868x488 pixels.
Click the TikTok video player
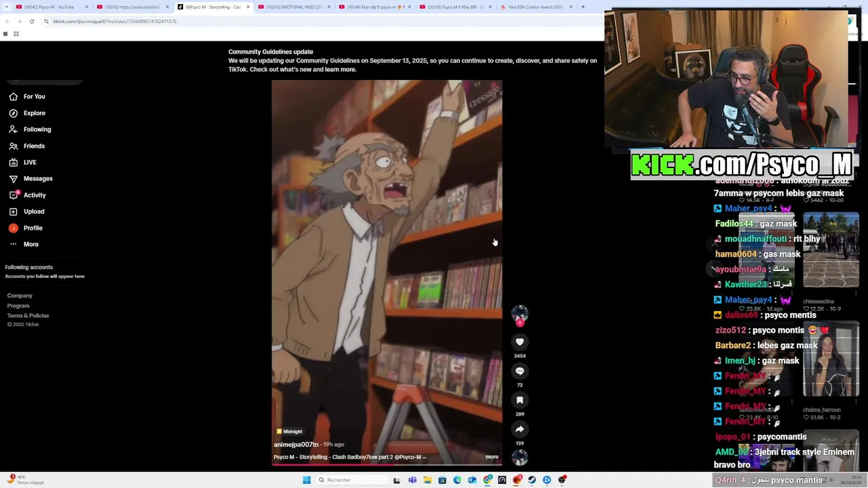click(387, 272)
